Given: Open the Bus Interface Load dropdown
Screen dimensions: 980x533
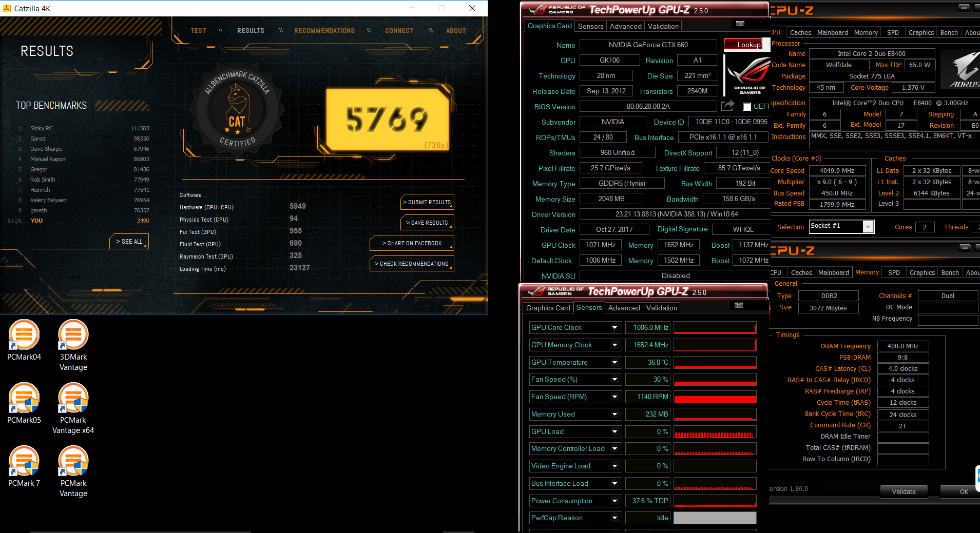Looking at the screenshot, I should 614,484.
